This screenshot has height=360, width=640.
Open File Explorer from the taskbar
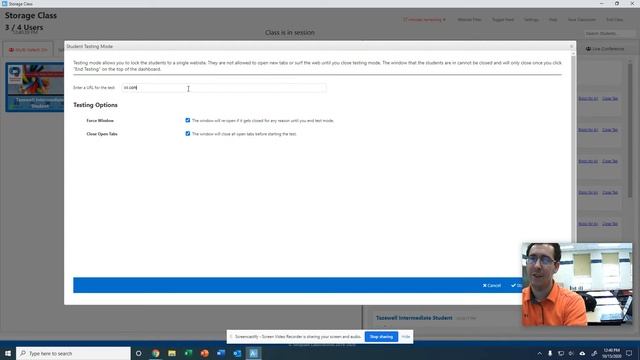pos(172,353)
